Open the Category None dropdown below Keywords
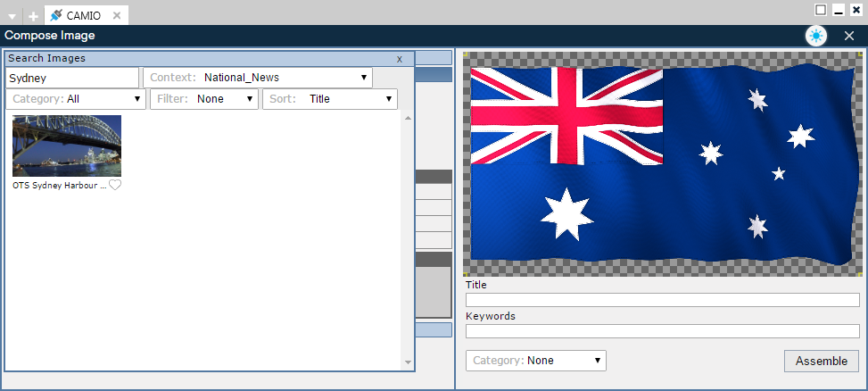 [535, 361]
